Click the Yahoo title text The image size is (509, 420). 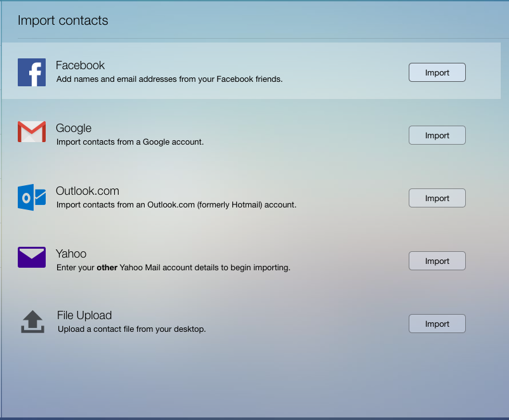click(x=71, y=254)
